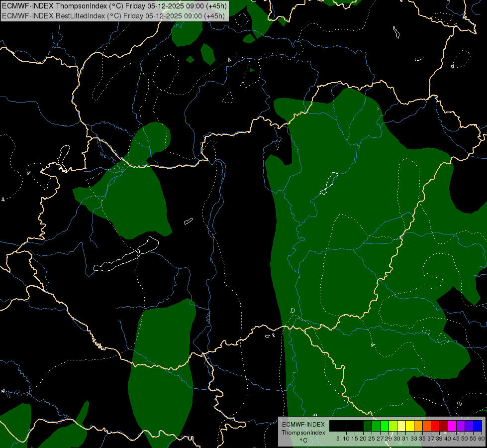This screenshot has height=448, width=487.
Task: Click the ThompsonIndex label in legend
Action: coord(303,433)
